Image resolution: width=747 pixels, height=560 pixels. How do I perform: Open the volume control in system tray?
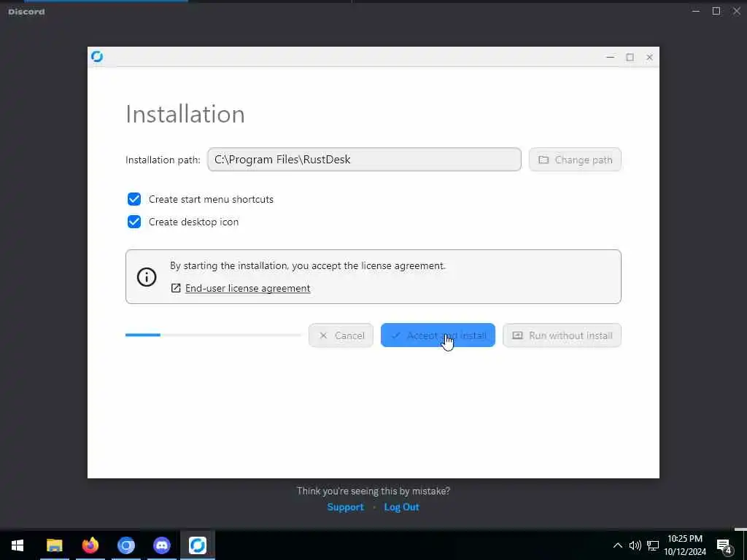[635, 545]
